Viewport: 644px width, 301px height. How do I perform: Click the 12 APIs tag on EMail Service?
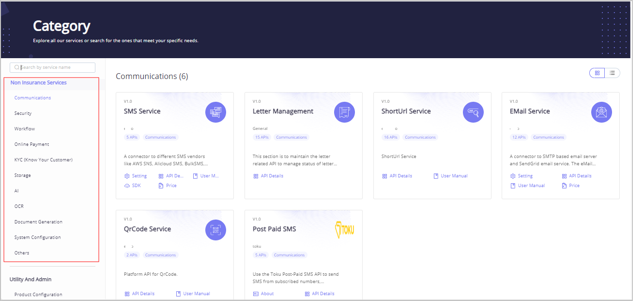pyautogui.click(x=519, y=138)
